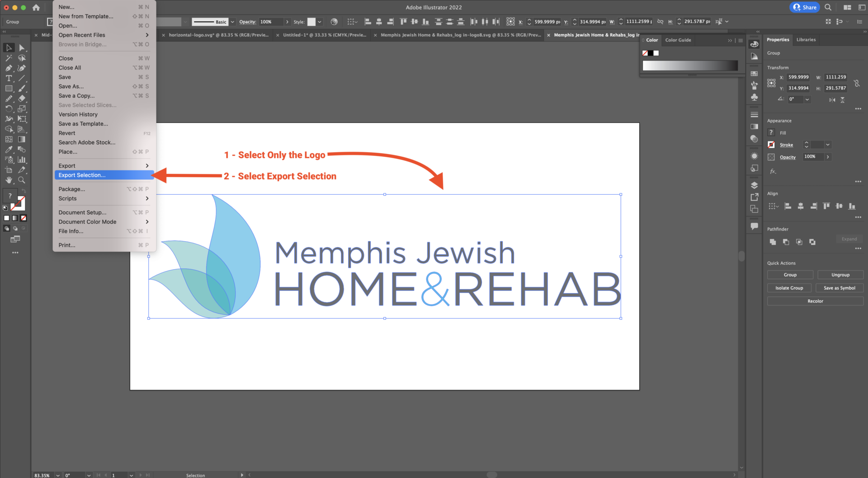The height and width of the screenshot is (478, 868).
Task: Select the Eyedropper tool
Action: pyautogui.click(x=9, y=150)
